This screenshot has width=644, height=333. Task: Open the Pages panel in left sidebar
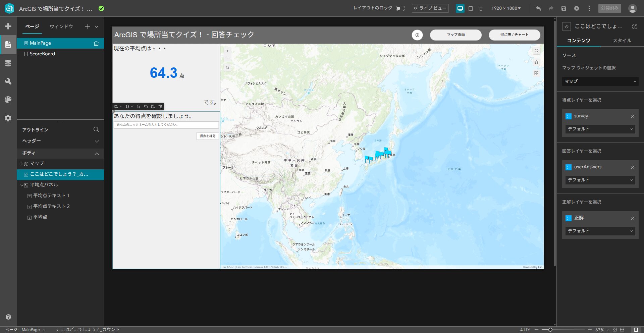pos(8,44)
